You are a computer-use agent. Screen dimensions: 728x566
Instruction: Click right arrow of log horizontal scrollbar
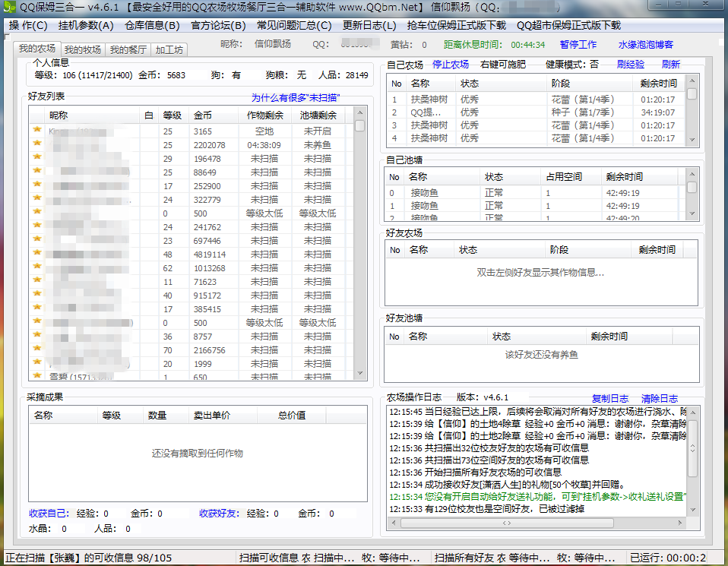click(680, 523)
